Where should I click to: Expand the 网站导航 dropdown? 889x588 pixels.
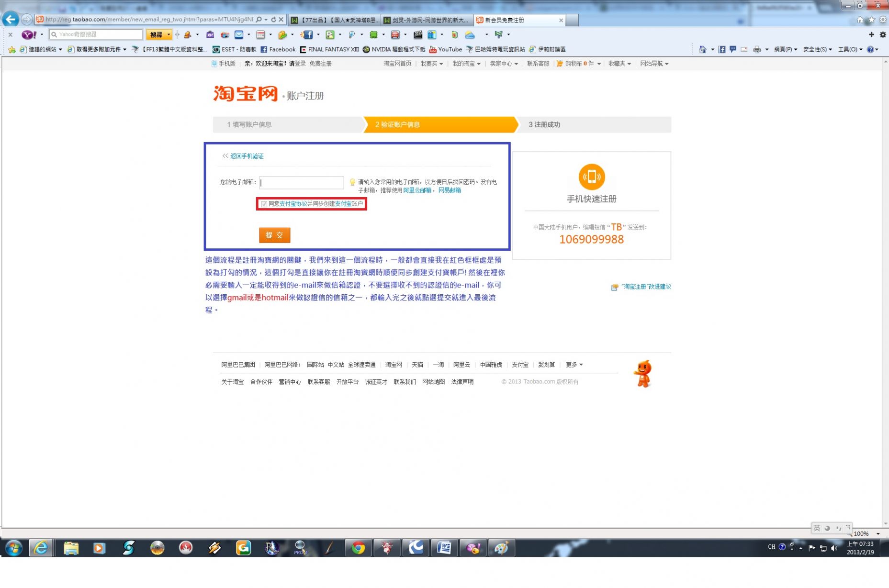tap(654, 64)
